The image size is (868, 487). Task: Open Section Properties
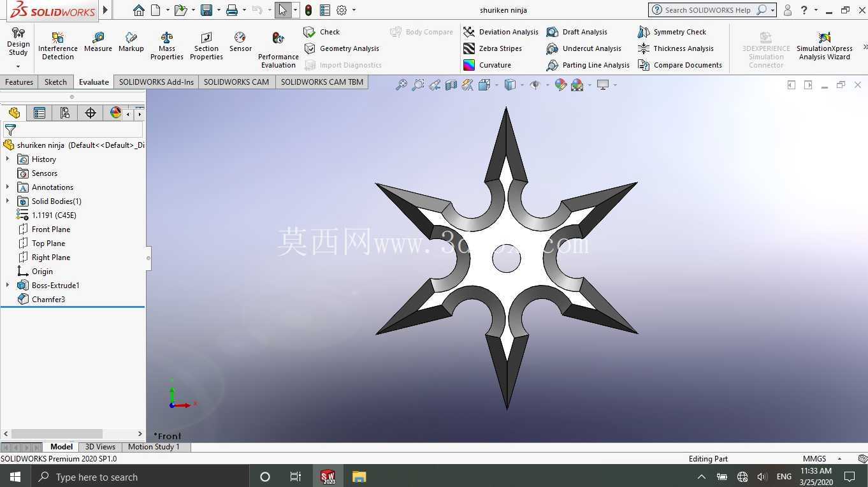click(x=206, y=45)
